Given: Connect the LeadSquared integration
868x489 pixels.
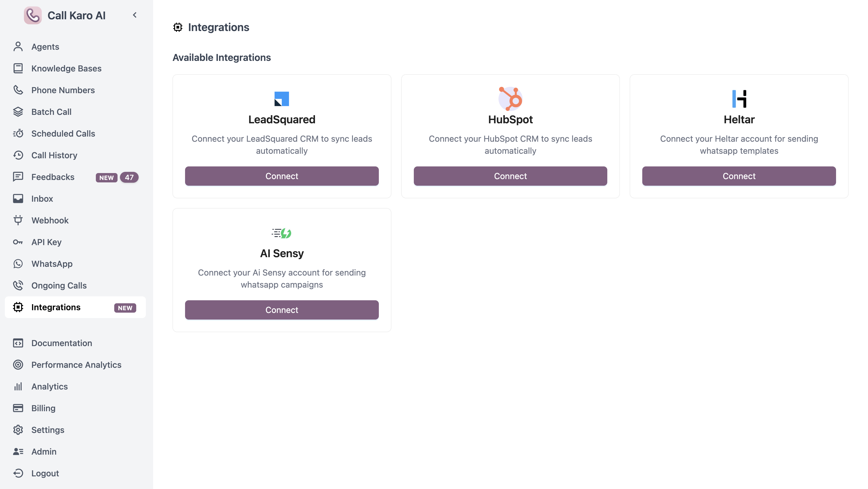Looking at the screenshot, I should [x=282, y=176].
